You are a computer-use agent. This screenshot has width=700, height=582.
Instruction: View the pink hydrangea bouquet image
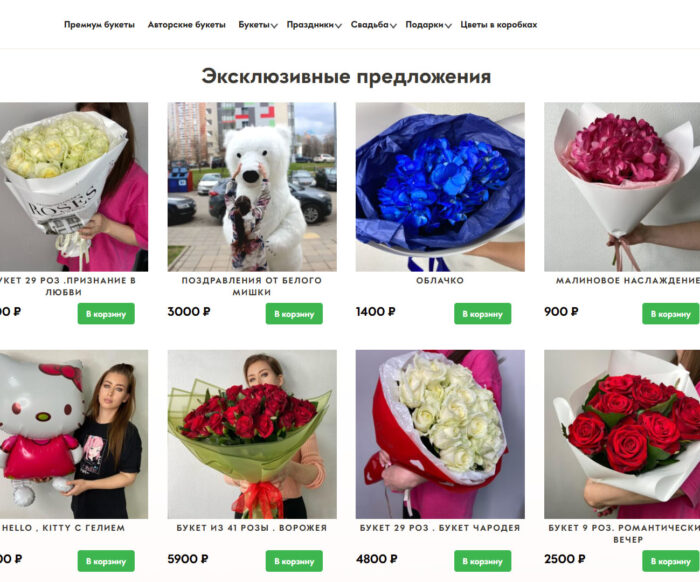tap(622, 187)
